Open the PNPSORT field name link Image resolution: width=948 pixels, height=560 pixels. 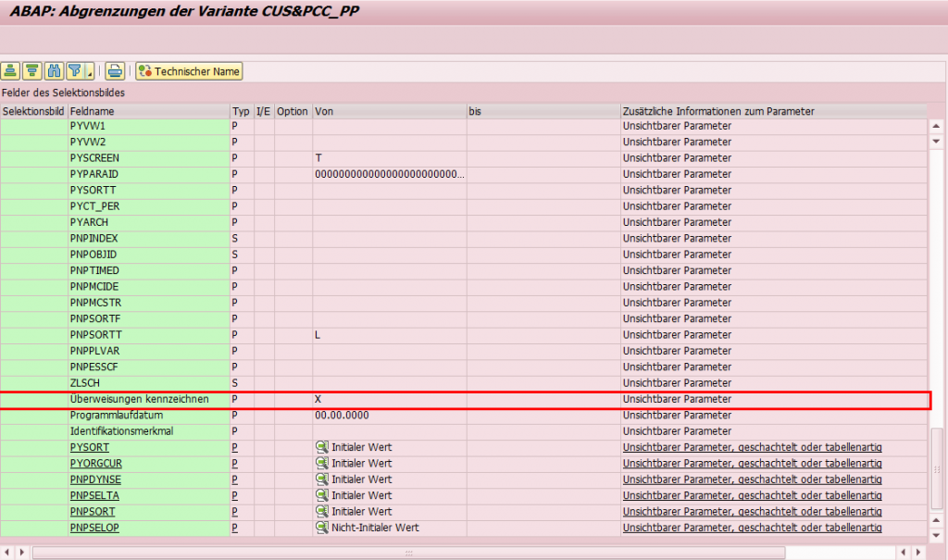[x=93, y=511]
